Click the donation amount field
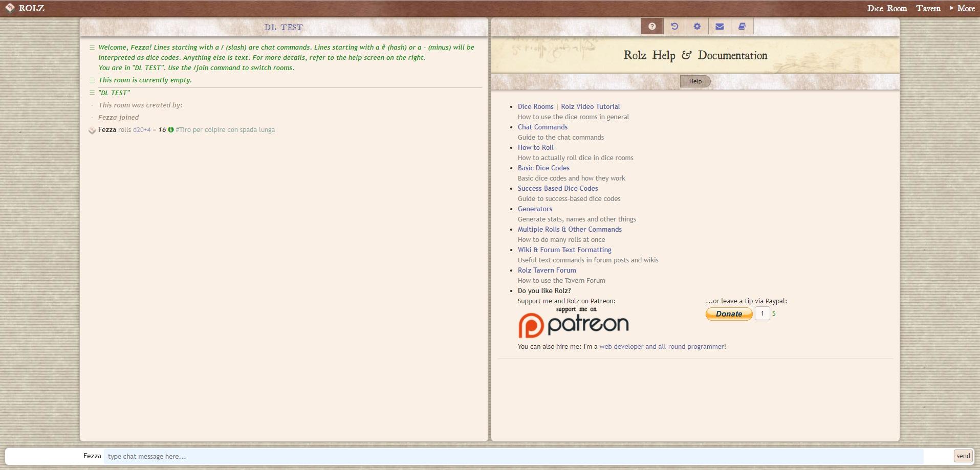This screenshot has height=470, width=980. pos(762,314)
